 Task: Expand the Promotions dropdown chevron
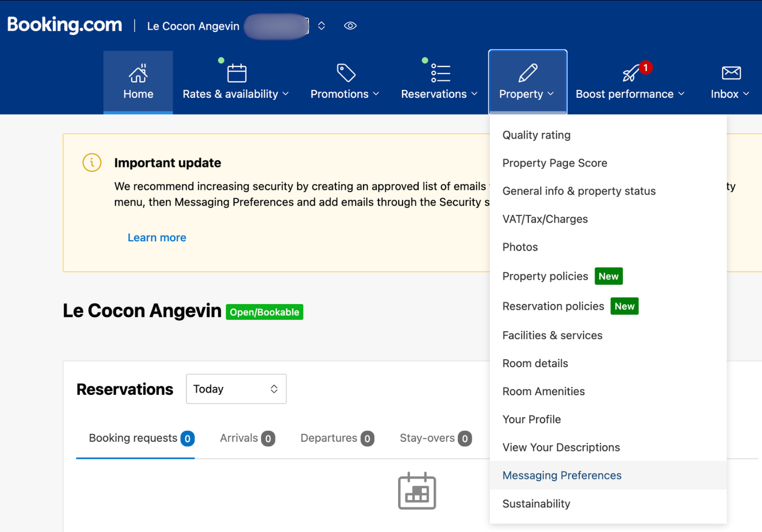[x=376, y=94]
